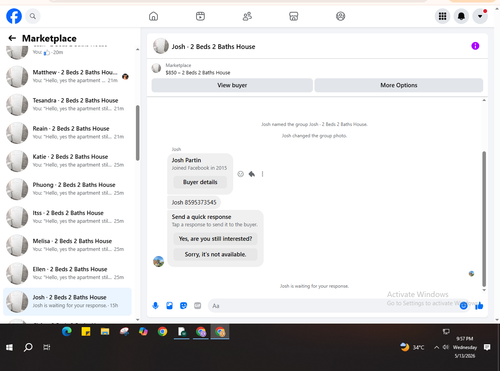Screen dimensions: 500x371
Task: Open Phuong - 2 Beds 2 Baths House chat
Action: pos(67,189)
